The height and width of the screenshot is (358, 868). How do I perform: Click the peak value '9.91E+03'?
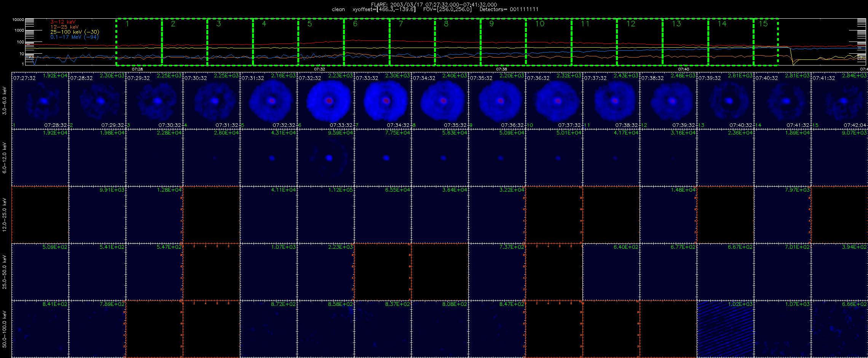click(112, 190)
